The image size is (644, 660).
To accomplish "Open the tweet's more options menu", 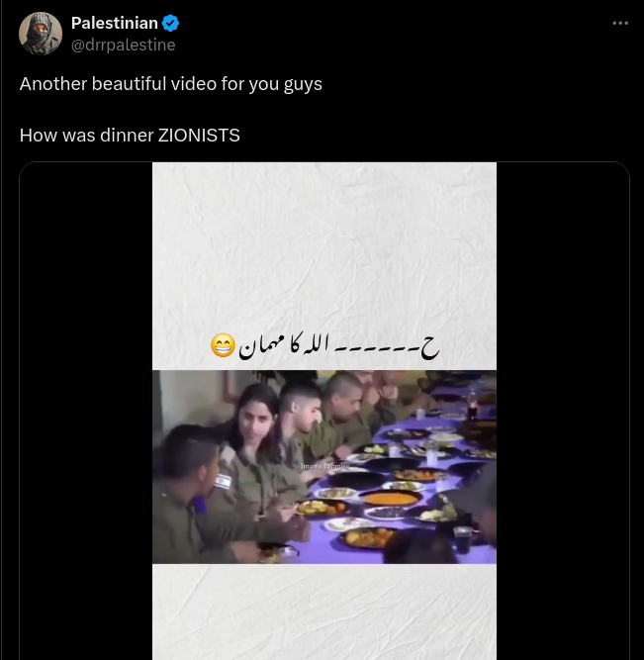I will click(x=620, y=24).
